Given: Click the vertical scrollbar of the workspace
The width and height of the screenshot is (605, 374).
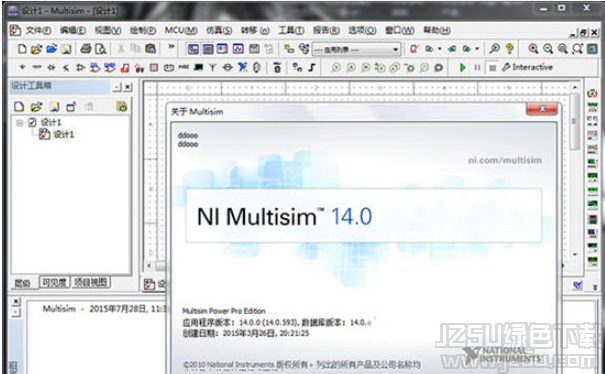Looking at the screenshot, I should pyautogui.click(x=575, y=171).
